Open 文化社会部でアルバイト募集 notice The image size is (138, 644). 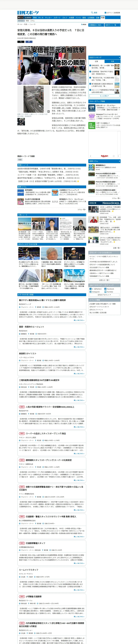click(99, 267)
